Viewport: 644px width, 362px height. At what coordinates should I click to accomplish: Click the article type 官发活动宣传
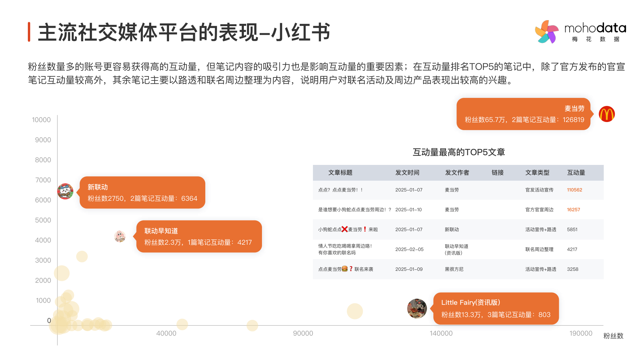539,190
